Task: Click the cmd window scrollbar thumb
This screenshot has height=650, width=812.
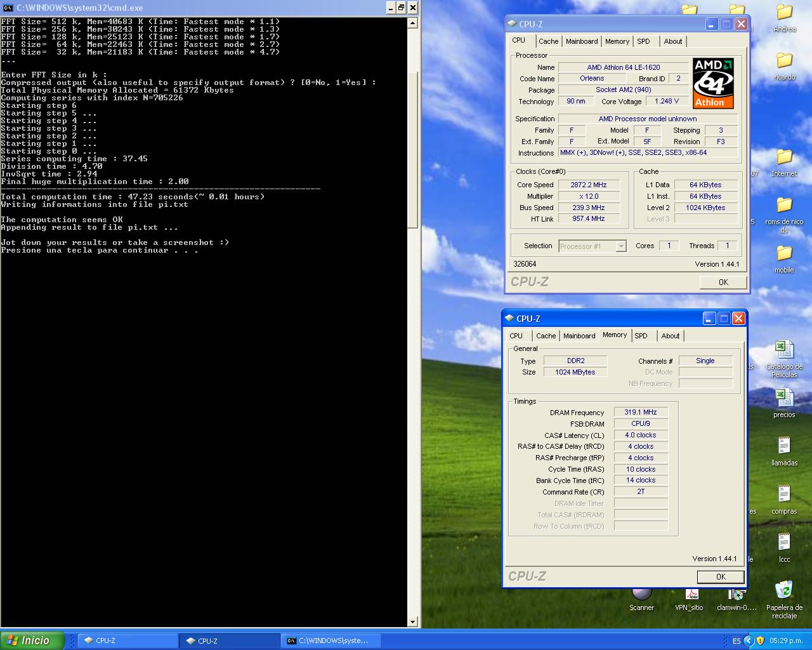Action: 412,149
